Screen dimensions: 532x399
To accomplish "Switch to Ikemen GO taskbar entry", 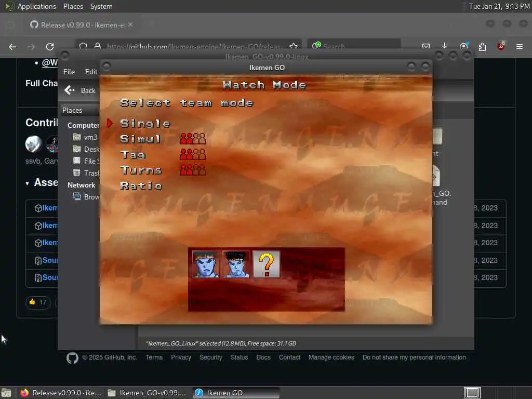I will coord(236,393).
